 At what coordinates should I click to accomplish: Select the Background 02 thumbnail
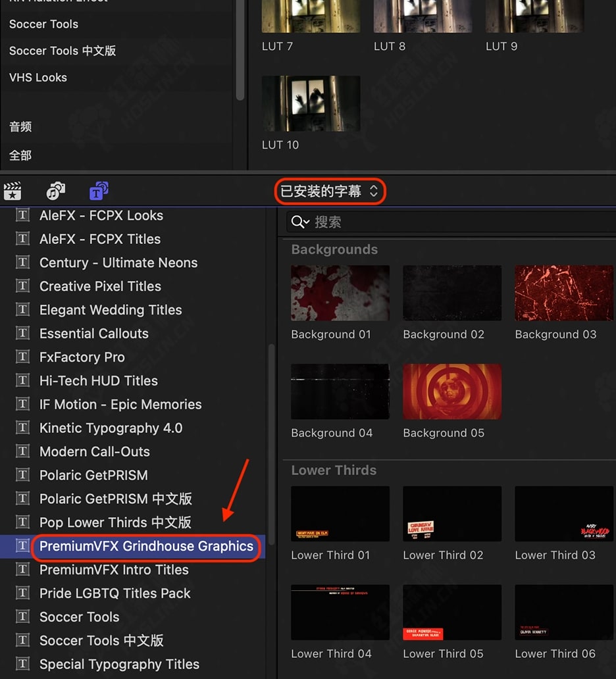[x=452, y=293]
